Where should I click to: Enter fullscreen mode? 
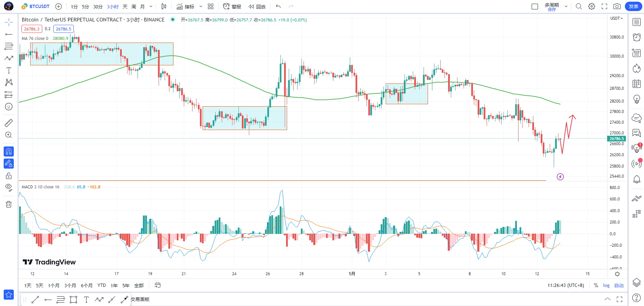(604, 6)
